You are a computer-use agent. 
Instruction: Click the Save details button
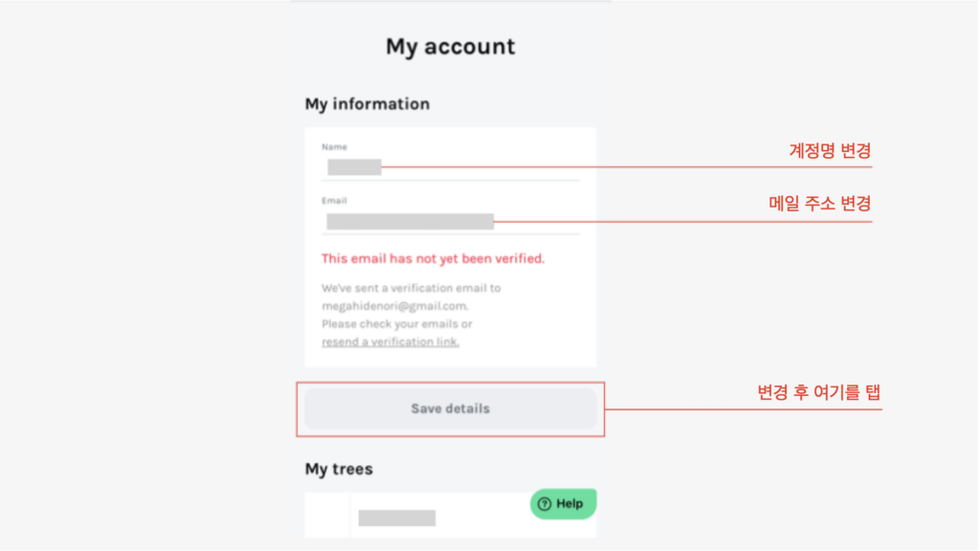pos(450,408)
